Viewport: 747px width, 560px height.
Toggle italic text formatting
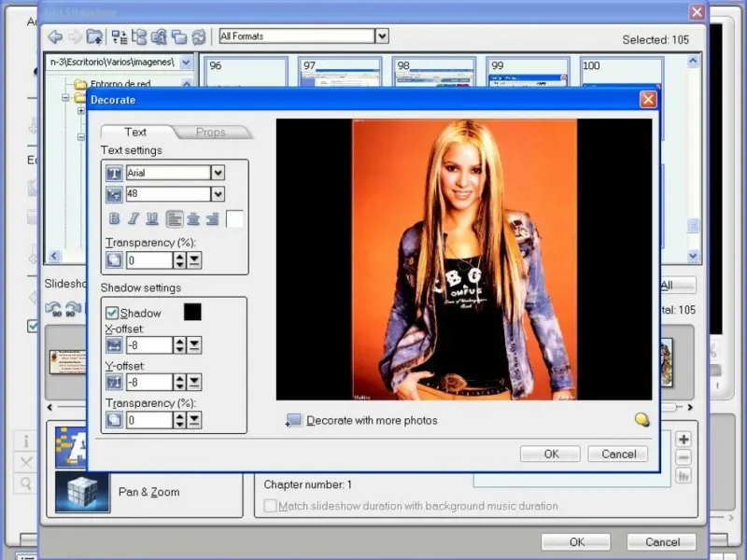click(134, 218)
